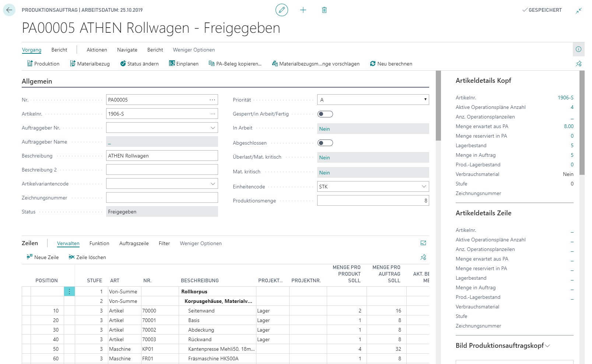The height and width of the screenshot is (364, 592).
Task: Open the info factbox pane icon
Action: click(x=578, y=49)
